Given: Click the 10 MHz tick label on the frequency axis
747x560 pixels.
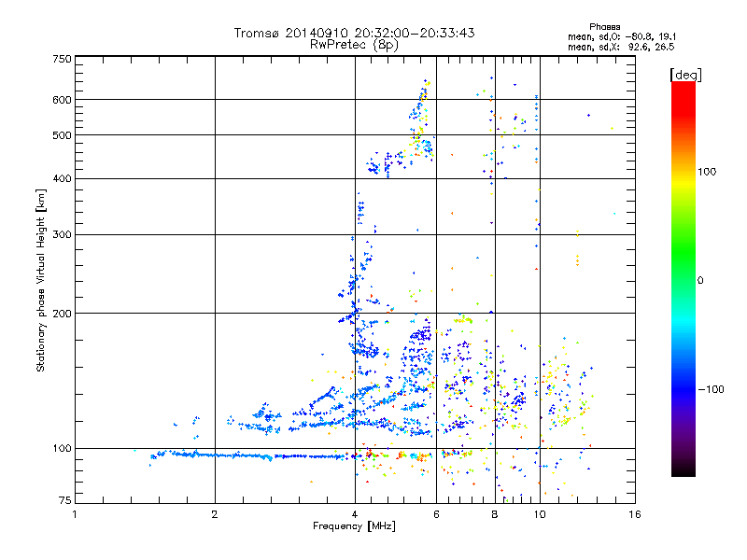Looking at the screenshot, I should pyautogui.click(x=540, y=514).
